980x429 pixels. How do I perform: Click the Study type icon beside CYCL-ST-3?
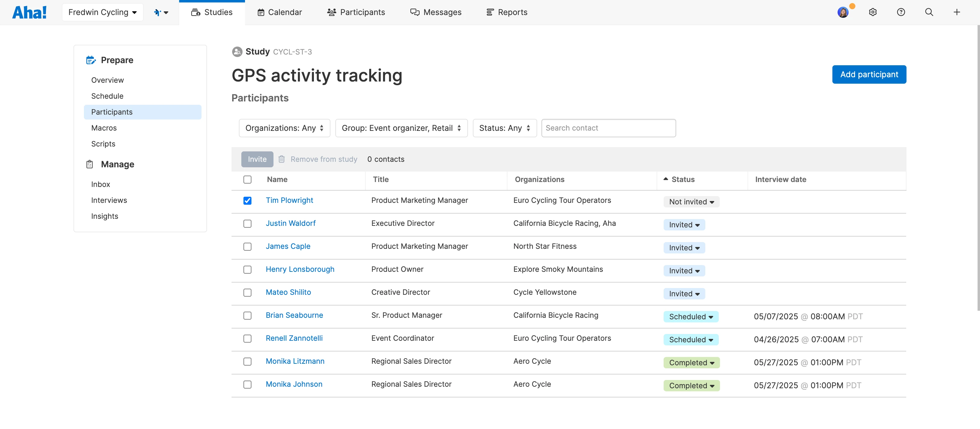tap(237, 52)
